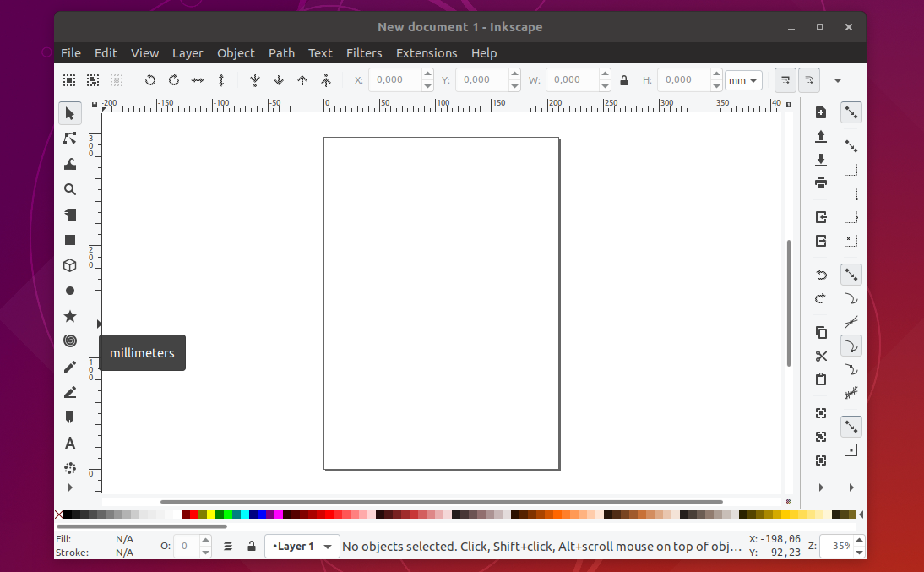Open the File menu
Image resolution: width=924 pixels, height=572 pixels.
pos(71,53)
